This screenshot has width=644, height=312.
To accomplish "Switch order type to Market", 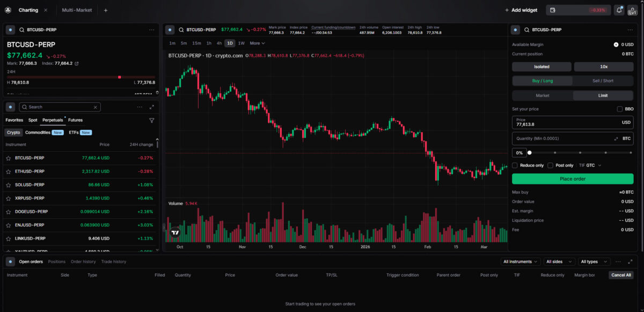I will click(543, 95).
